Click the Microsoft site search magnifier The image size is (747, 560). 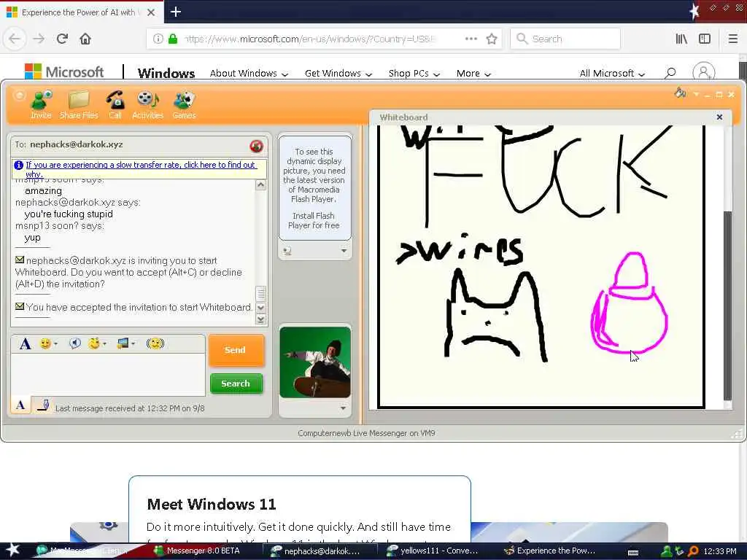tap(670, 73)
